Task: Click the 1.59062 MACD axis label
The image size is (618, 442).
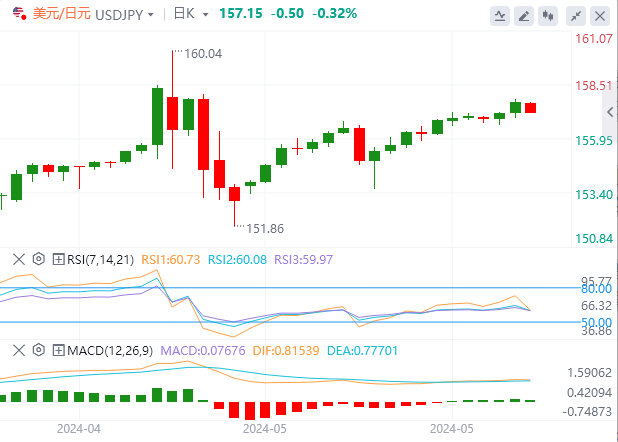Action: pos(589,373)
